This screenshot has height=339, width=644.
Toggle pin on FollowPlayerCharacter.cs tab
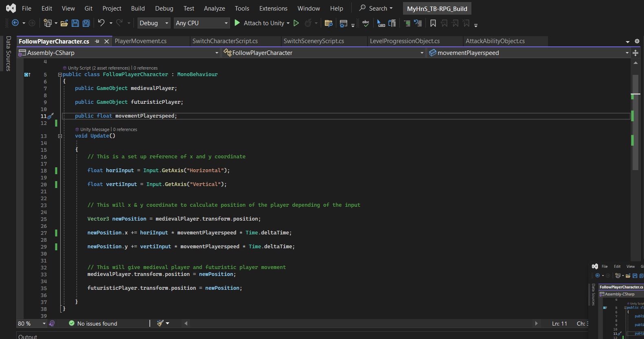pyautogui.click(x=97, y=42)
